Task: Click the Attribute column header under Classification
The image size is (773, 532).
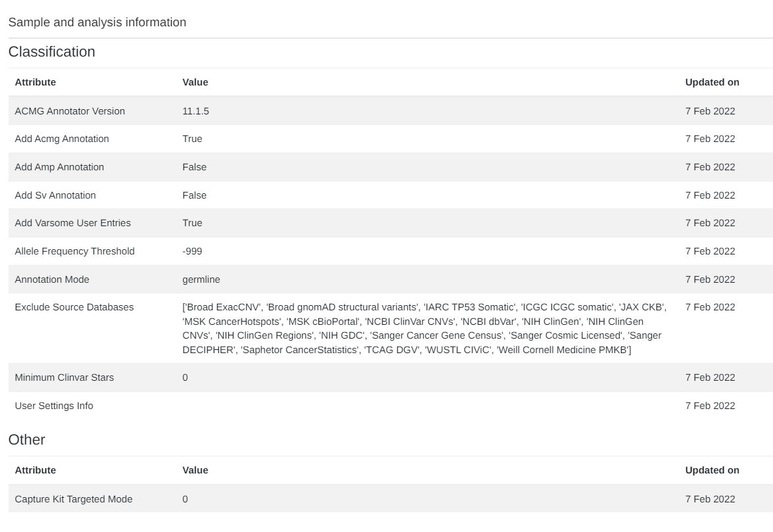Action: click(36, 82)
